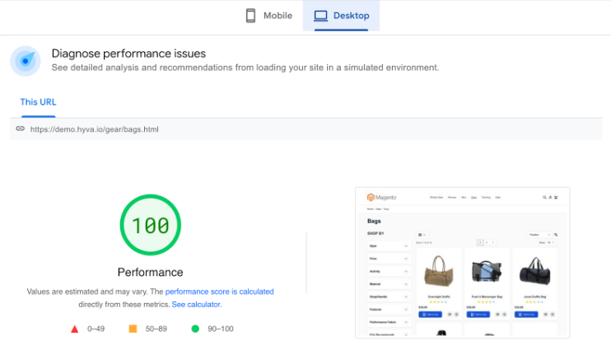Open the performance score is calculated link
611x364 pixels.
219,292
